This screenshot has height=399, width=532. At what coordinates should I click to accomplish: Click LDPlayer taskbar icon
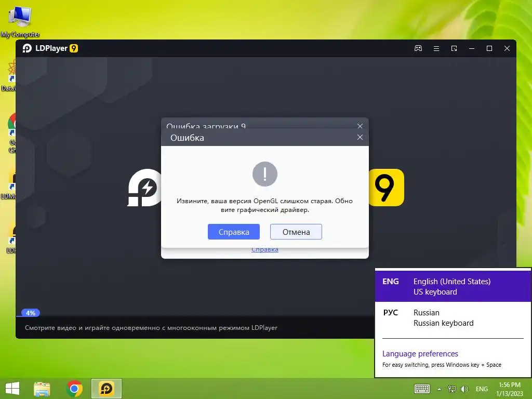[106, 389]
